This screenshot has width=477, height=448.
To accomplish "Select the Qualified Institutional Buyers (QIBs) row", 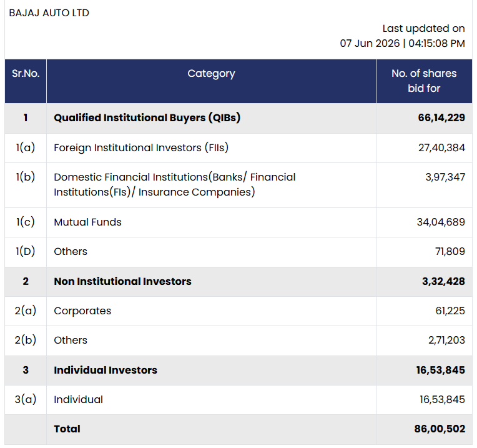I will coord(238,118).
